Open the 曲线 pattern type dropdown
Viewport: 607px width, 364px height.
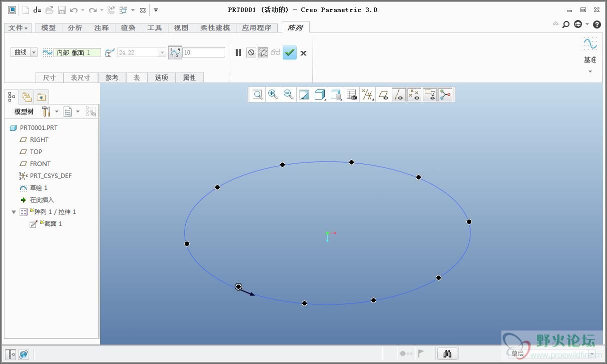click(x=34, y=52)
